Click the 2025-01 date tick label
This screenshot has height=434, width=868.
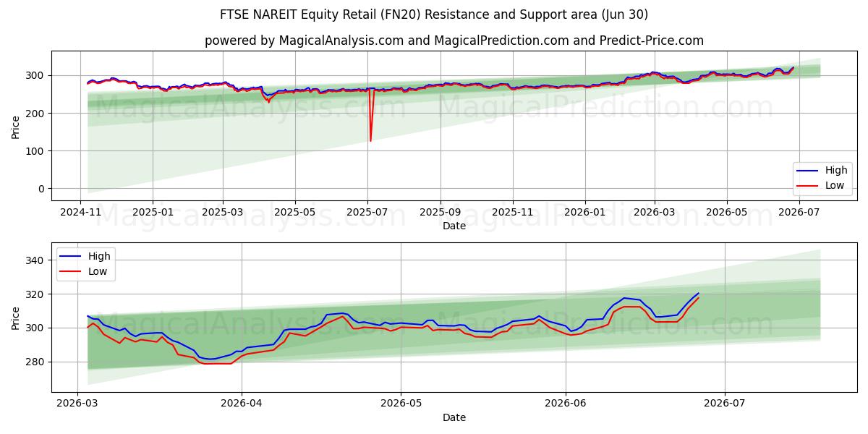(x=153, y=213)
